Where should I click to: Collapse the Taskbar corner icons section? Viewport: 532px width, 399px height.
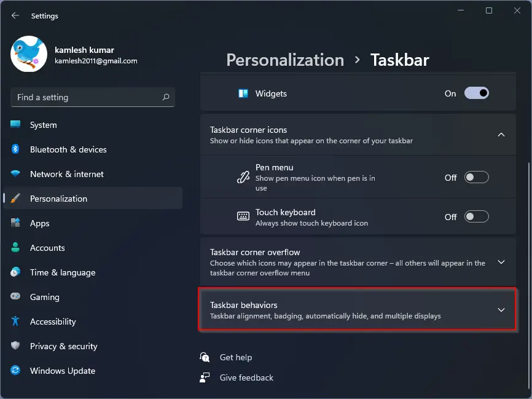(x=501, y=135)
